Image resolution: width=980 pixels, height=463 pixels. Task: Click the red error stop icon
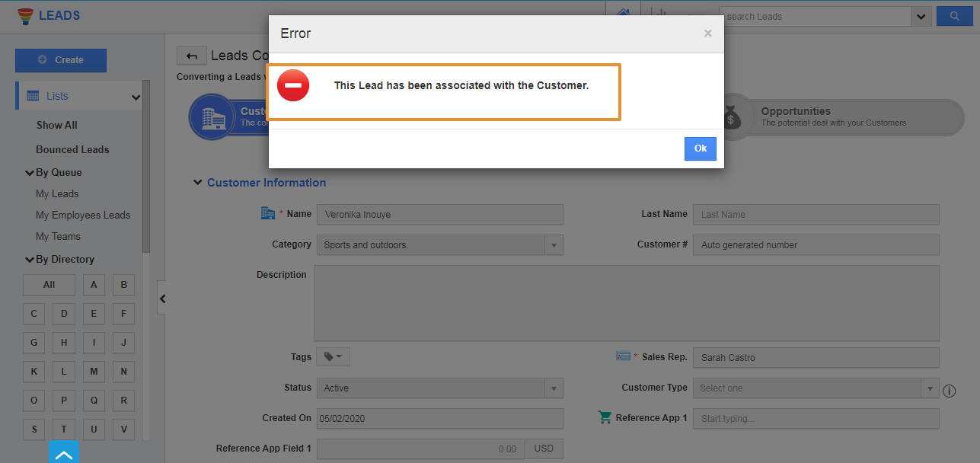click(293, 85)
